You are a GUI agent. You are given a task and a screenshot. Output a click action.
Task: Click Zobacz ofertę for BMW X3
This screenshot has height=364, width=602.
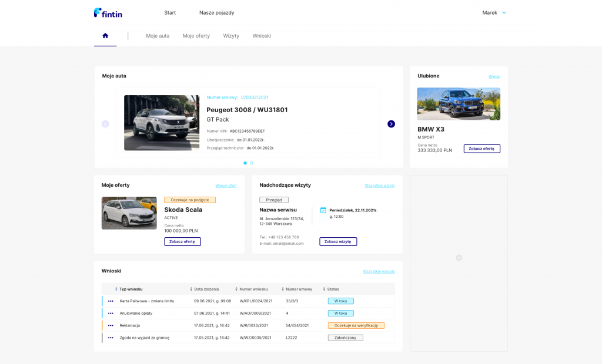pos(482,149)
